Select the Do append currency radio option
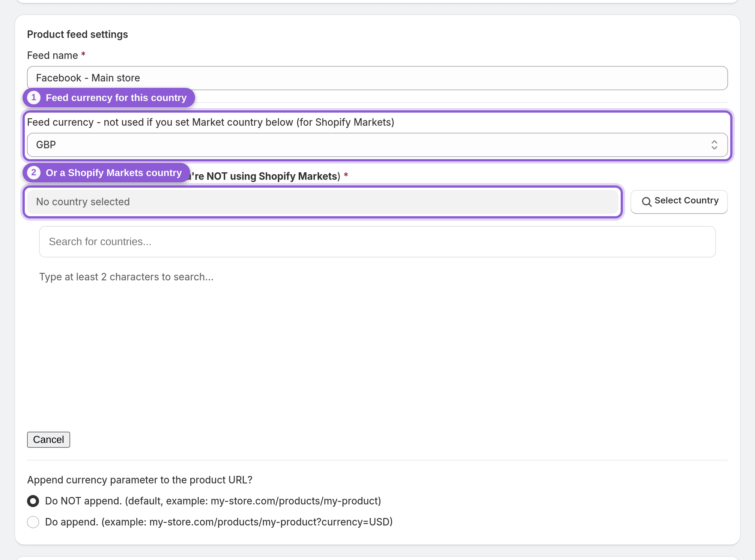The width and height of the screenshot is (755, 560). [x=33, y=522]
